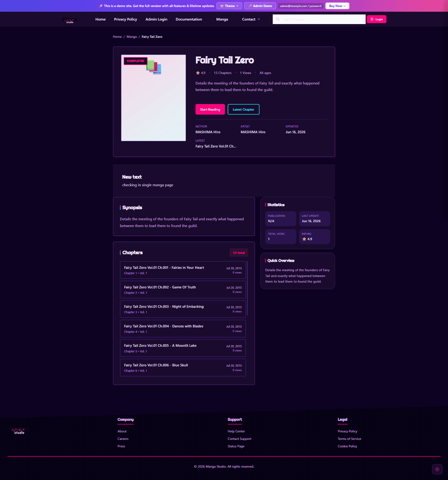Click the Buy Now button
This screenshot has height=480, width=448.
coord(337,6)
